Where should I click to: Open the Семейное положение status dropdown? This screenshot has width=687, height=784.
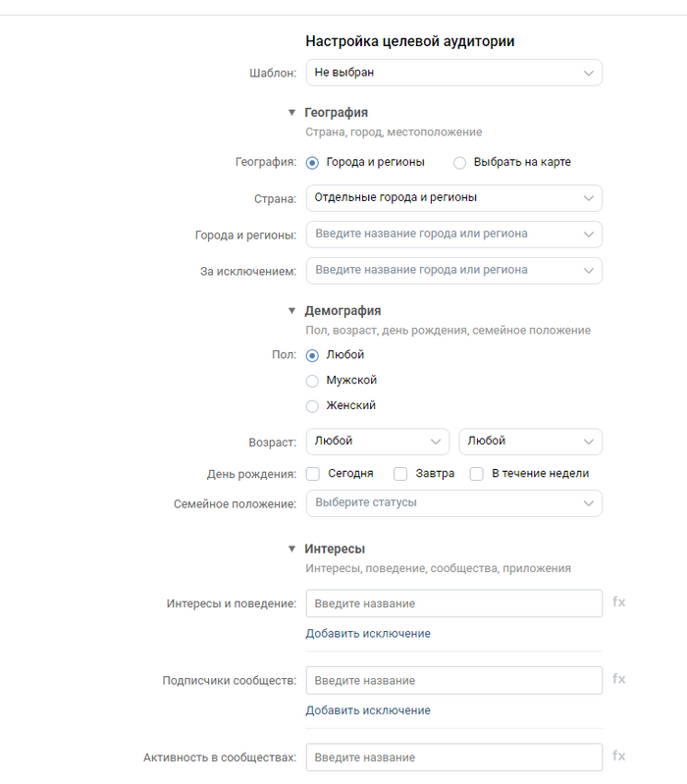pyautogui.click(x=453, y=503)
